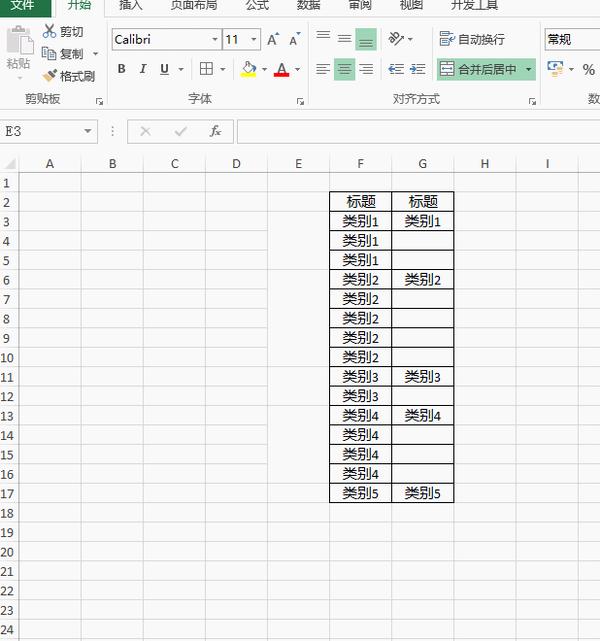Click the Increase Font Size icon
This screenshot has height=641, width=600.
click(x=273, y=39)
